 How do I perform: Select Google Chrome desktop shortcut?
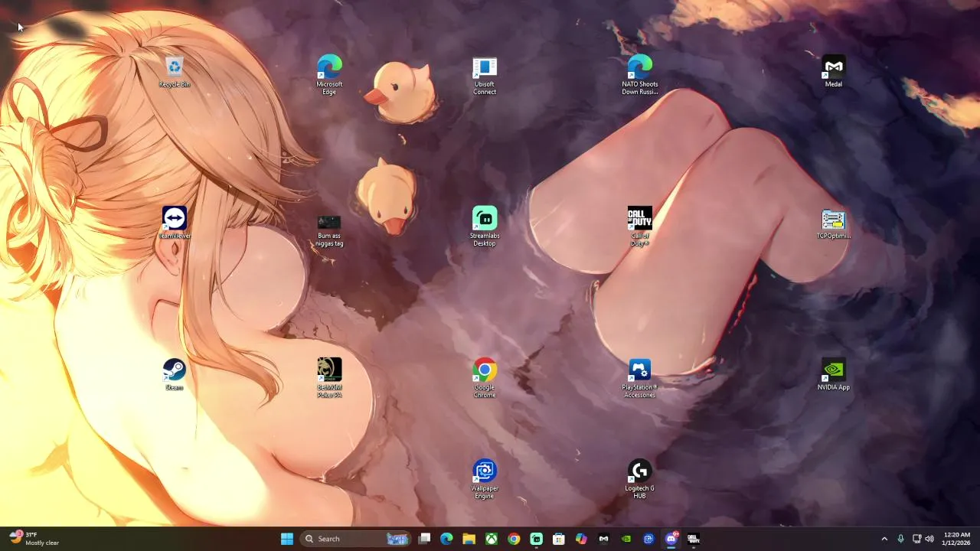pos(485,378)
